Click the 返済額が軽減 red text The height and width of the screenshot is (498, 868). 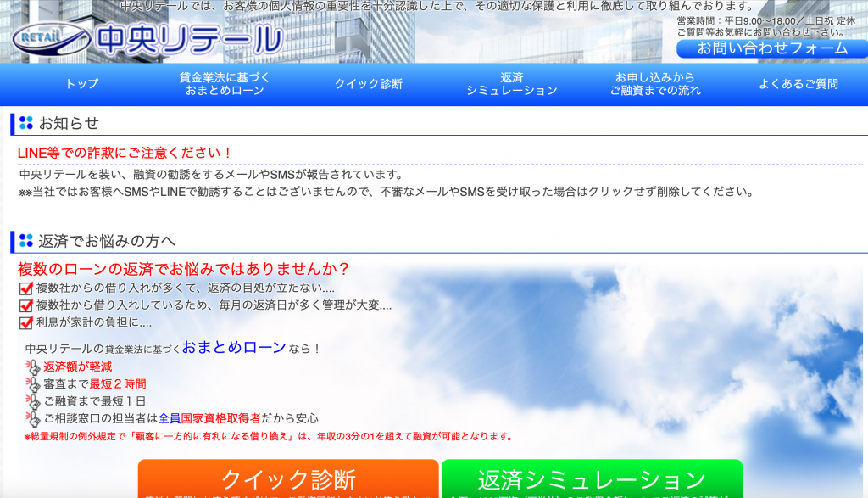pyautogui.click(x=77, y=367)
